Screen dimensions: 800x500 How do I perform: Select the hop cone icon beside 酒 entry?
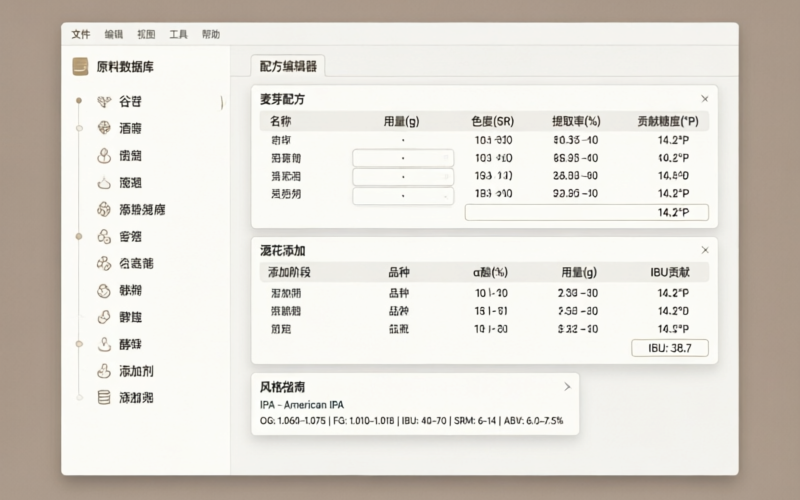104,128
